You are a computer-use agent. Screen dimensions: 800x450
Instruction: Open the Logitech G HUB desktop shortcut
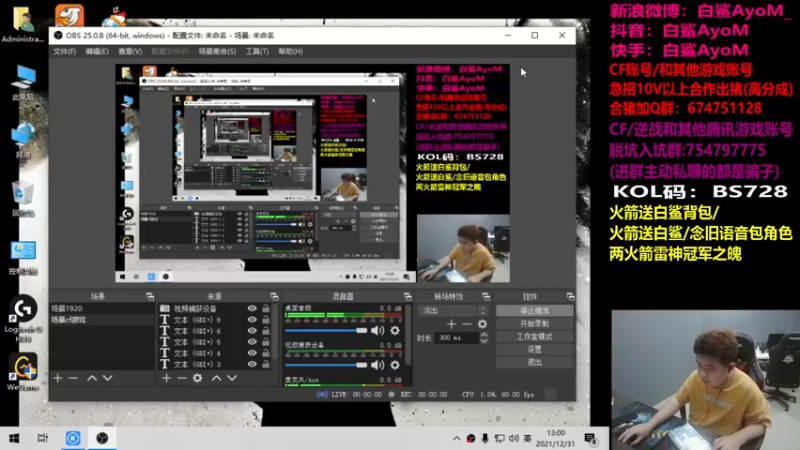pyautogui.click(x=23, y=318)
